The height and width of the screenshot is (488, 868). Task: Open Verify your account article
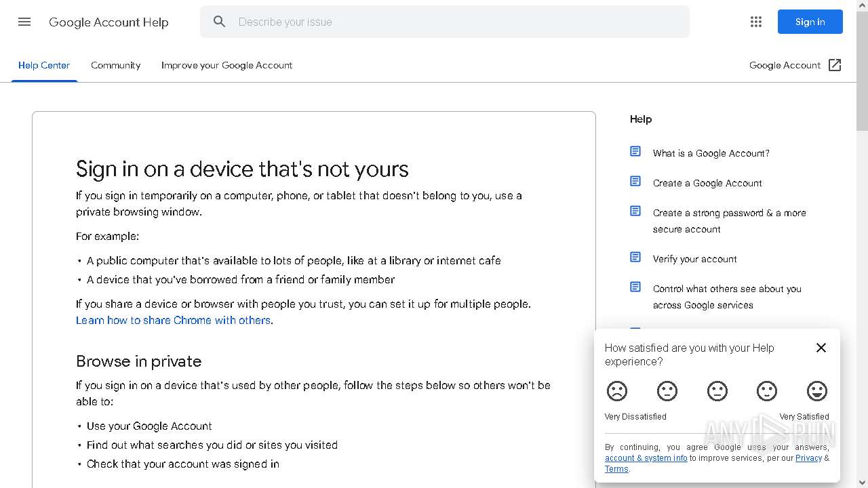coord(695,259)
